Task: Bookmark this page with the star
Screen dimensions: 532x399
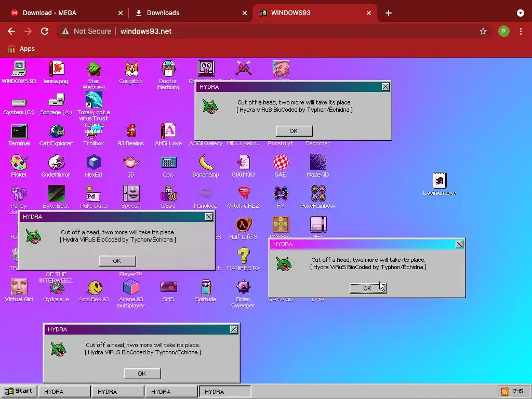Action: click(x=483, y=31)
